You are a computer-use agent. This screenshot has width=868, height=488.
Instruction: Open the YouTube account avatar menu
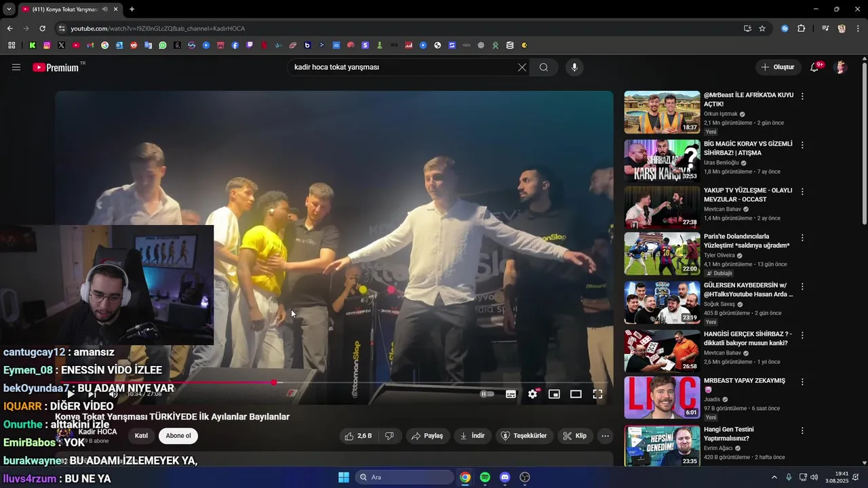[841, 67]
